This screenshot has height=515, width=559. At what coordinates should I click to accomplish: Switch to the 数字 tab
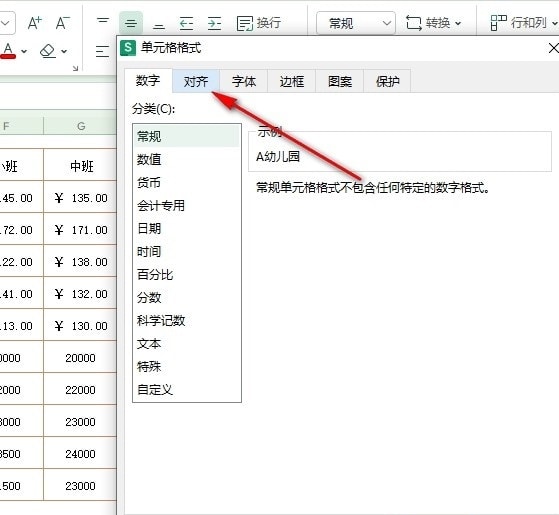point(148,81)
